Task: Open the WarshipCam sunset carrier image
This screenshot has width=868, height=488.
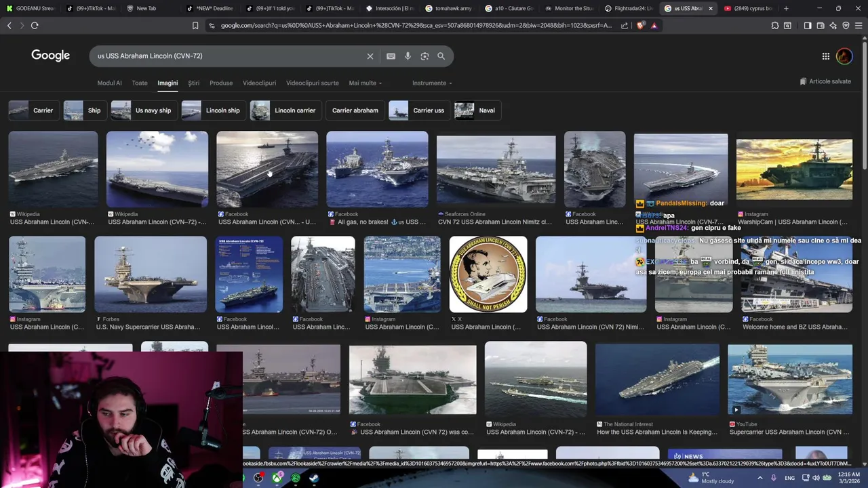Action: (794, 169)
